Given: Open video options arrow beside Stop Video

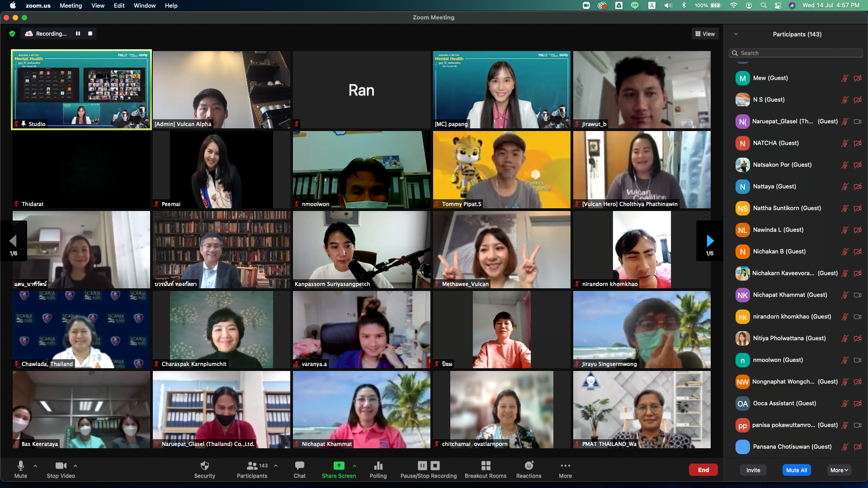Looking at the screenshot, I should (75, 465).
